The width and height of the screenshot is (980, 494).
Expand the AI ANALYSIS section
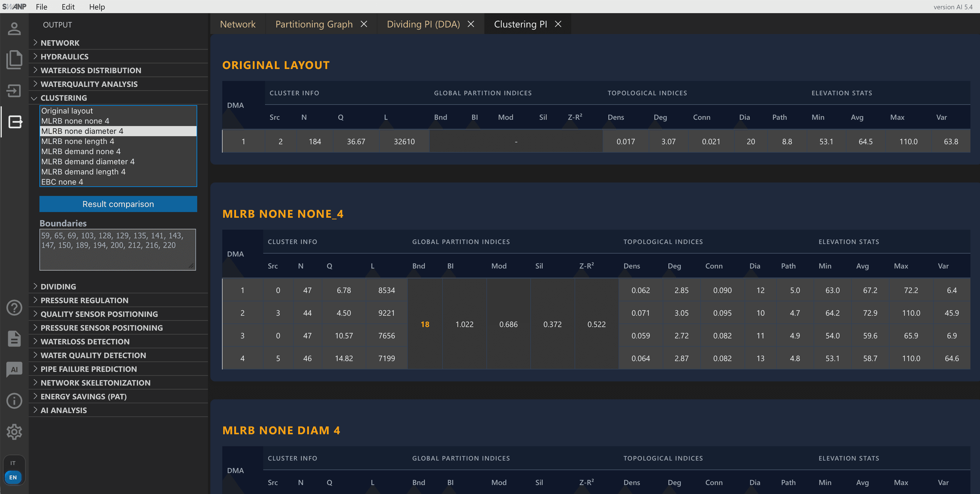[x=118, y=410]
